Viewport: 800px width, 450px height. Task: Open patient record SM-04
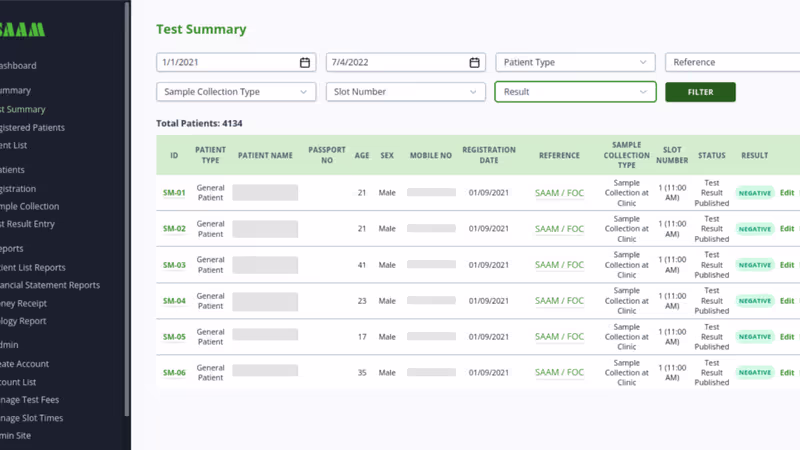click(174, 301)
